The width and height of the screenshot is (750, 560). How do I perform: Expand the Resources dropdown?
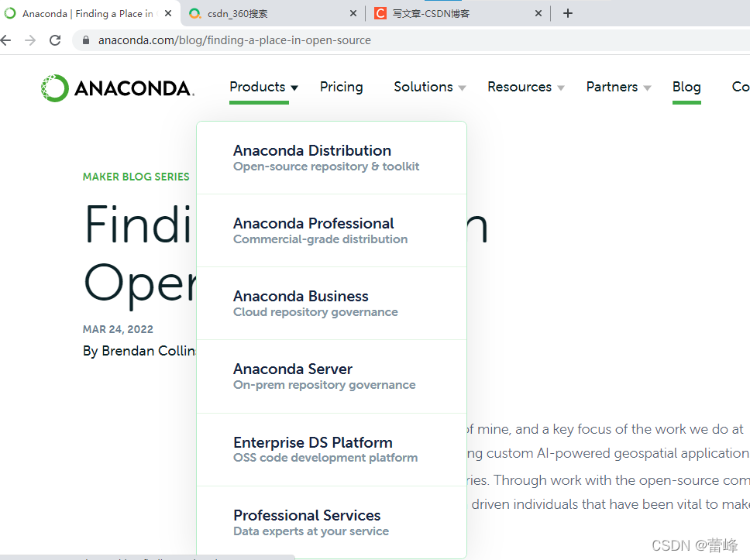(525, 87)
